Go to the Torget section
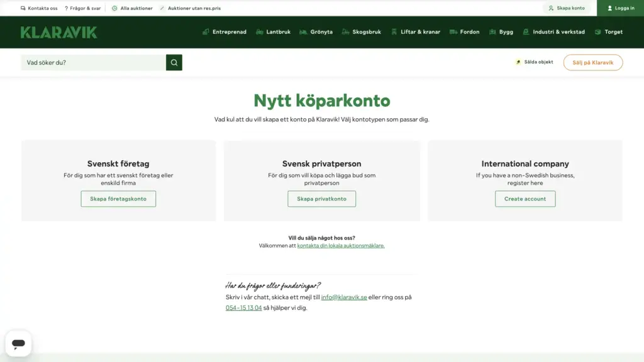 click(x=609, y=32)
